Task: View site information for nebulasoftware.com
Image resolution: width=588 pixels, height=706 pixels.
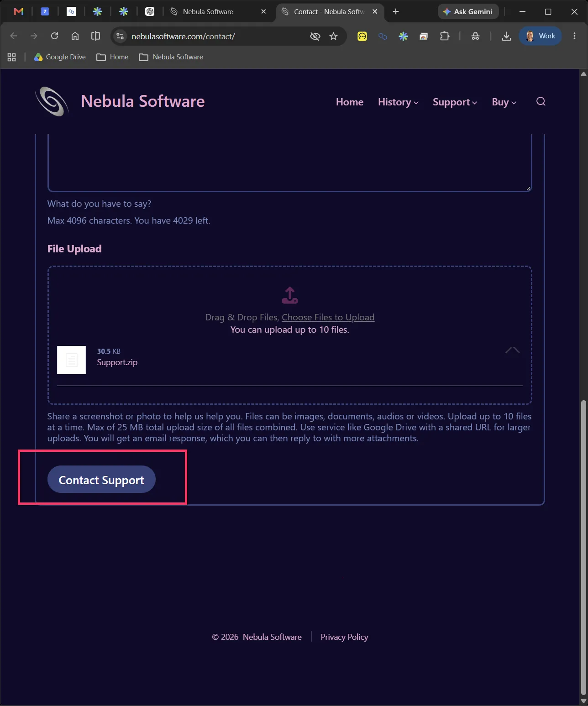Action: (120, 36)
